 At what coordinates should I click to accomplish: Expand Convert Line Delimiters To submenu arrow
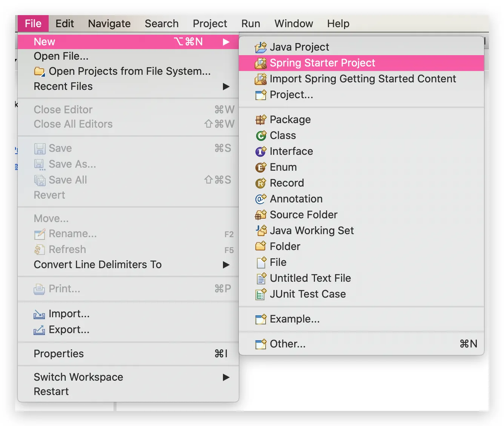[x=226, y=265]
